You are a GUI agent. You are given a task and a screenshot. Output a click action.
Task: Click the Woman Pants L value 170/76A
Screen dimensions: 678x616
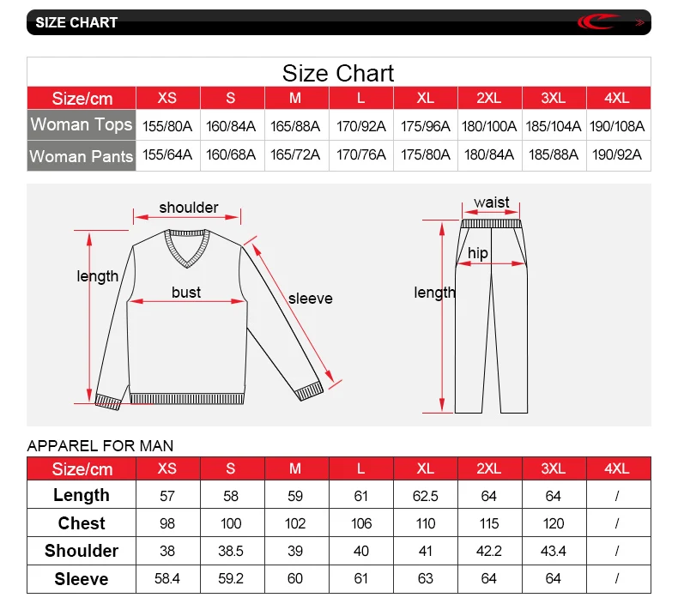[x=361, y=154]
